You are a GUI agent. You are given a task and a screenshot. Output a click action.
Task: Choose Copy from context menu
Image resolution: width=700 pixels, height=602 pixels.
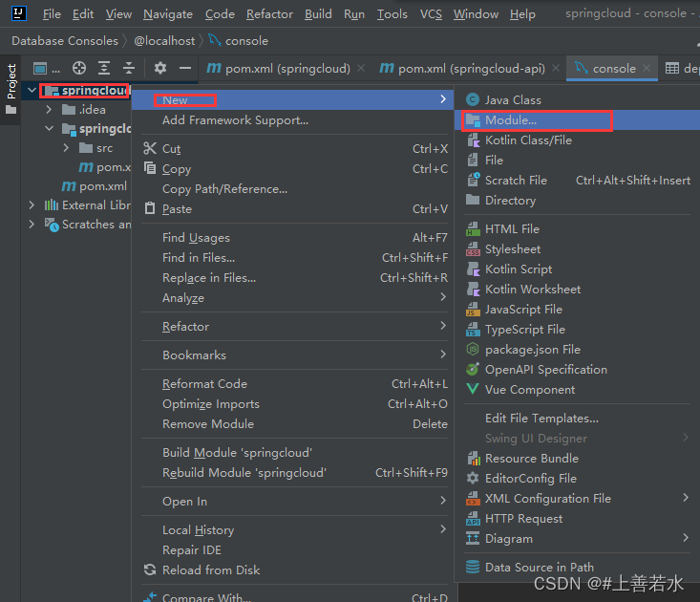(x=293, y=169)
